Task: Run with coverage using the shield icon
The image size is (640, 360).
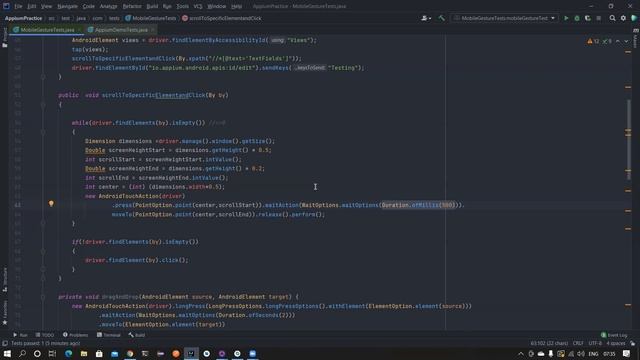Action: (588, 18)
